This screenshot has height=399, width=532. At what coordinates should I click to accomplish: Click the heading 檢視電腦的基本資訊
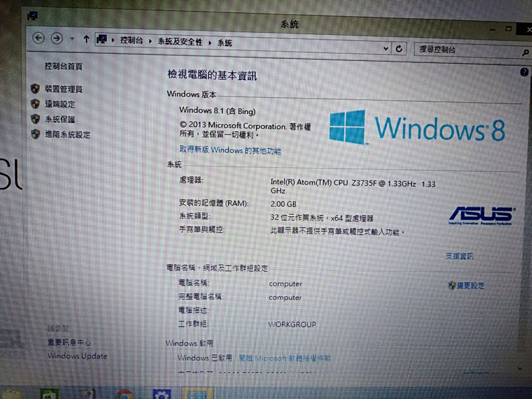(212, 75)
